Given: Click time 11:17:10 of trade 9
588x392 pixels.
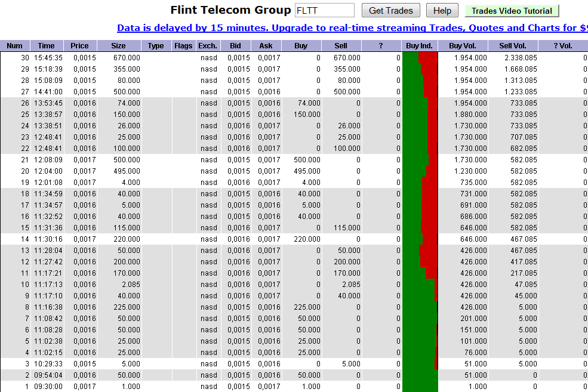Looking at the screenshot, I should click(x=48, y=296).
